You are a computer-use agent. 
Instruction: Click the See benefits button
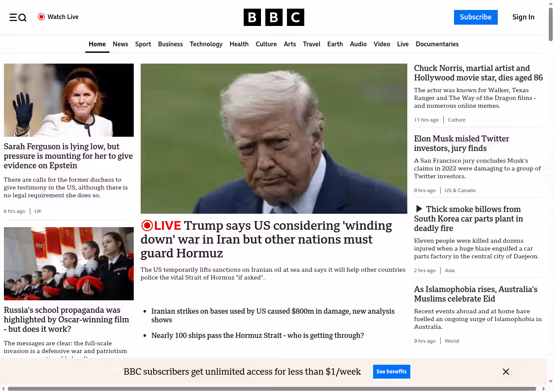pos(391,372)
